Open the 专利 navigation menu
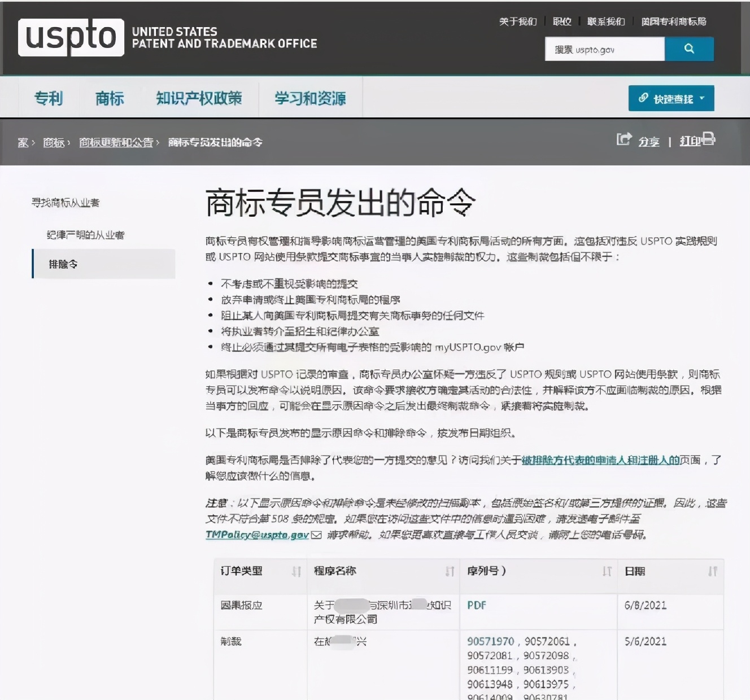The image size is (750, 700). [x=49, y=99]
